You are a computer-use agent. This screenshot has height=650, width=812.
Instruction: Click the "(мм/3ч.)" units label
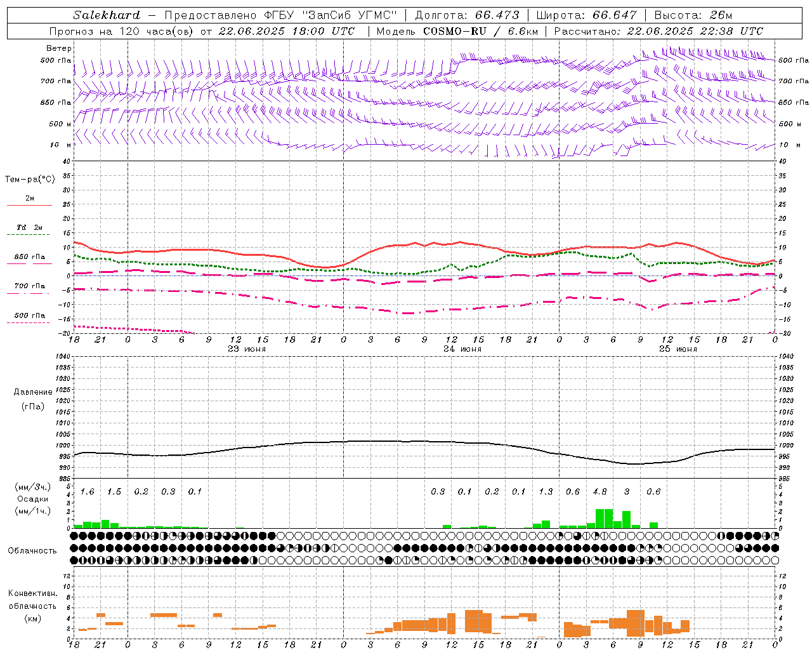(x=33, y=487)
